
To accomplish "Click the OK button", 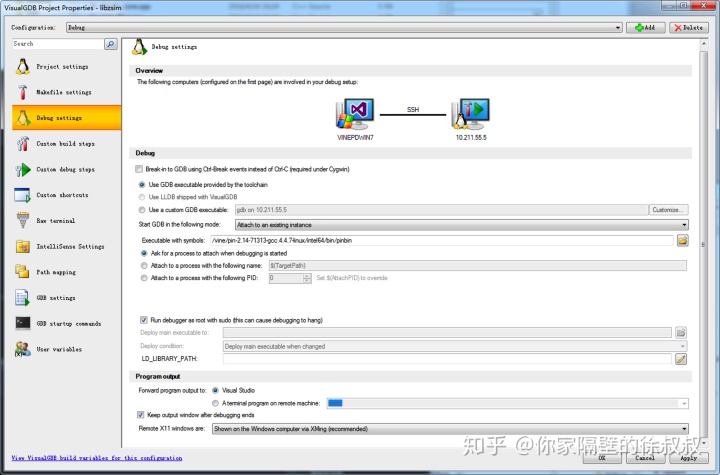I will pyautogui.click(x=602, y=458).
